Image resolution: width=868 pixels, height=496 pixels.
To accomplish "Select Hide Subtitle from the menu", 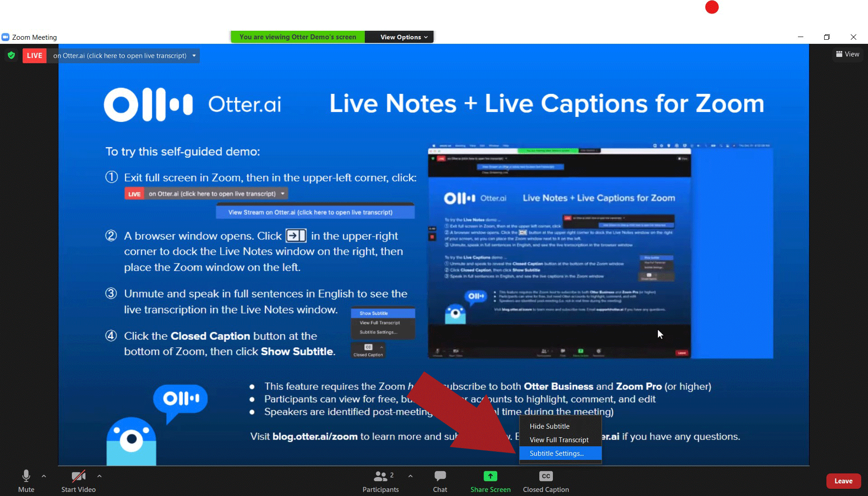I will click(549, 426).
